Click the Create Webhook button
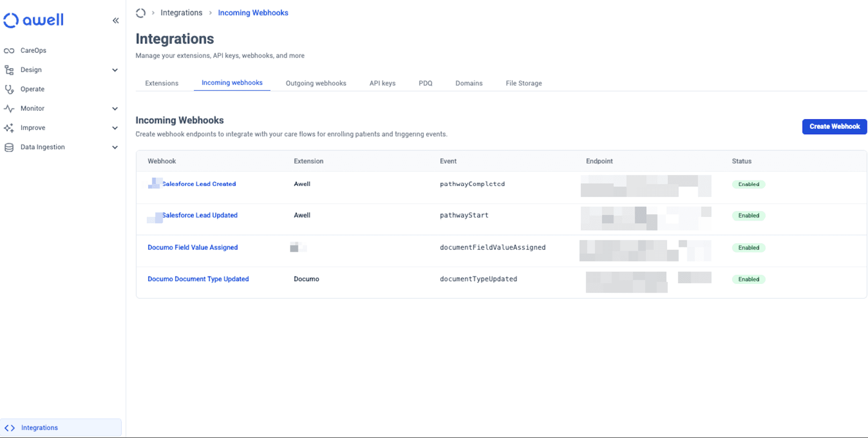The image size is (868, 438). 835,127
